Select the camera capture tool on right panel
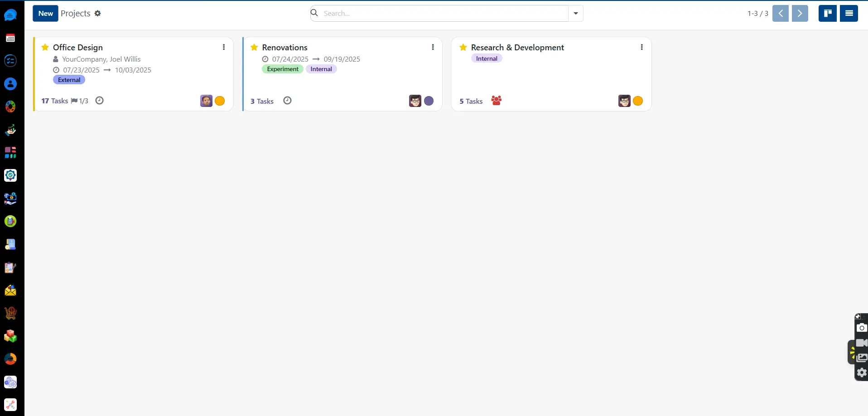The height and width of the screenshot is (416, 868). [861, 328]
